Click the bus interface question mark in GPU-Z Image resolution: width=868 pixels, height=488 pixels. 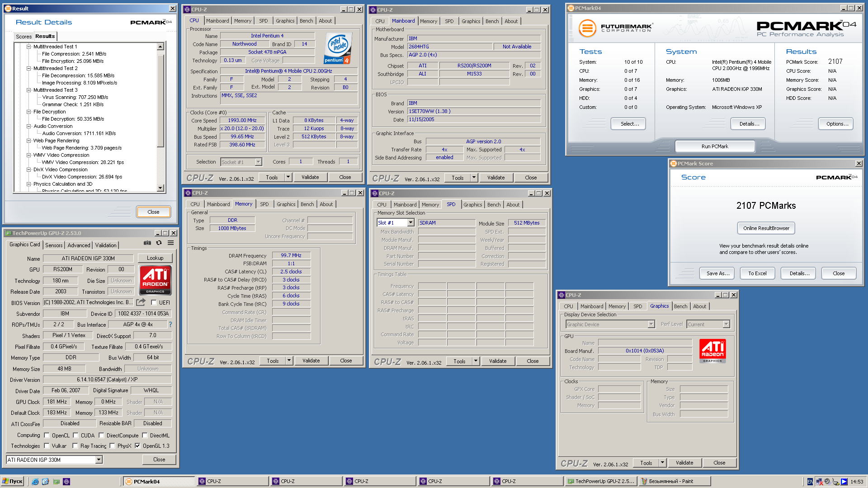(x=170, y=324)
